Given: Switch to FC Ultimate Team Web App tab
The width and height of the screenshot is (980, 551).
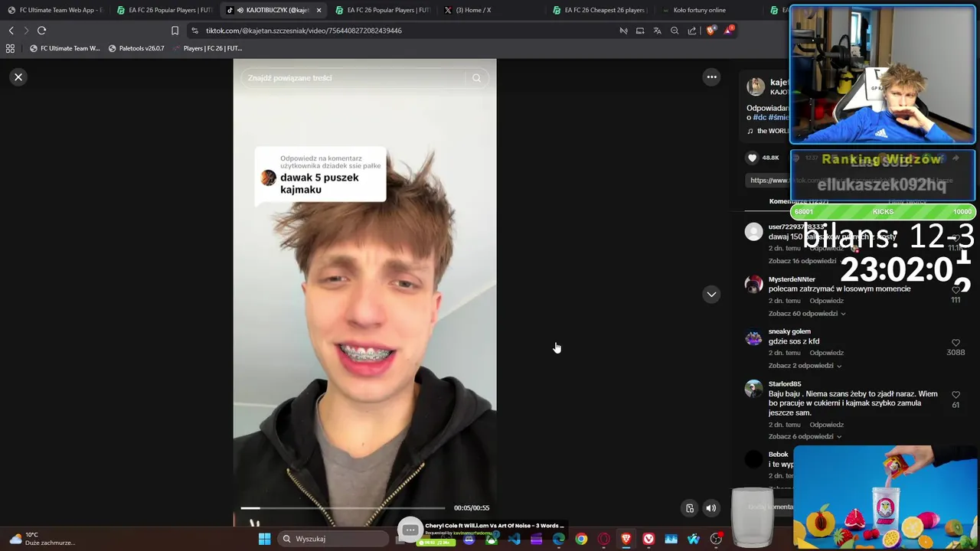Looking at the screenshot, I should [x=55, y=10].
